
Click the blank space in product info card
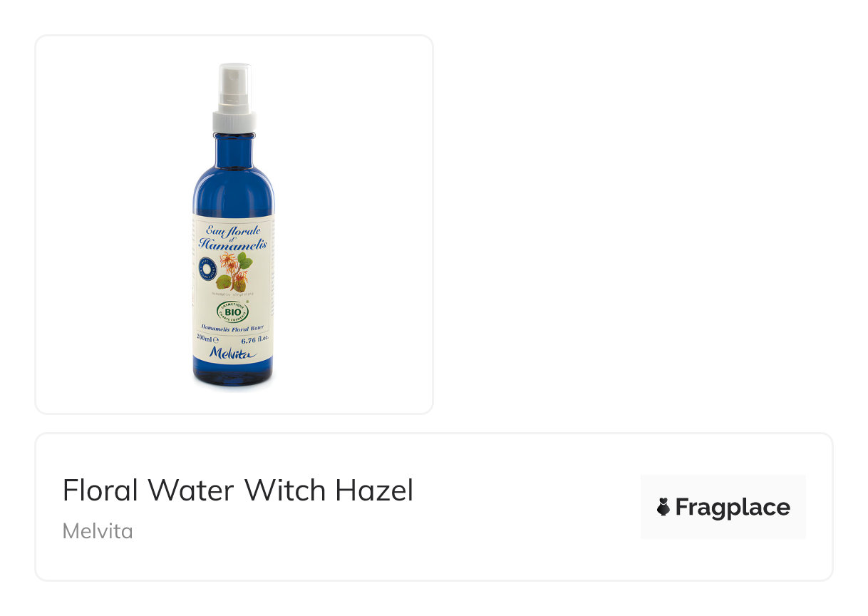point(527,507)
